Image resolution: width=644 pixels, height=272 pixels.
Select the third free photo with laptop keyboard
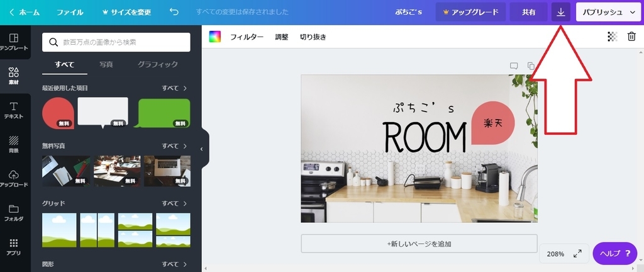pos(167,171)
